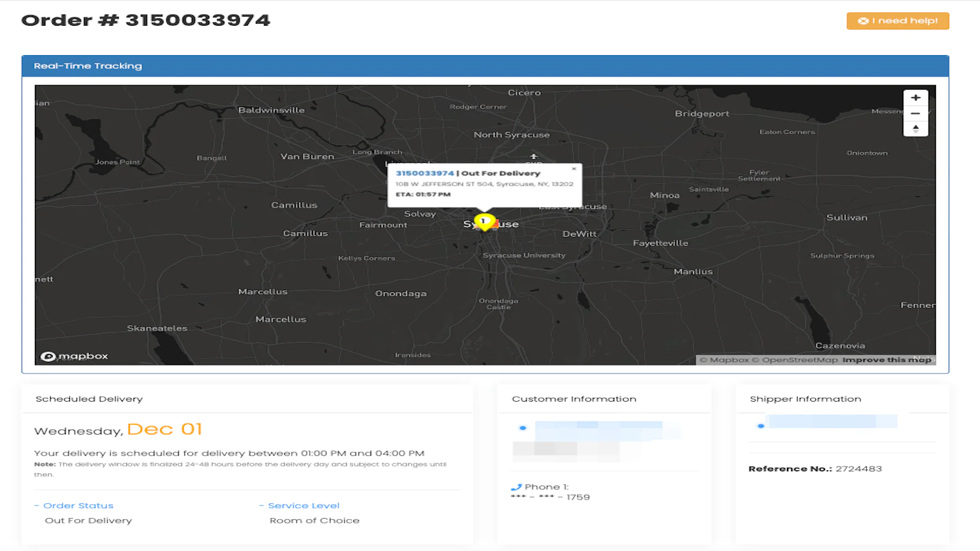Screen dimensions: 980x551
Task: Click the Scheduled Delivery card heading
Action: click(89, 399)
